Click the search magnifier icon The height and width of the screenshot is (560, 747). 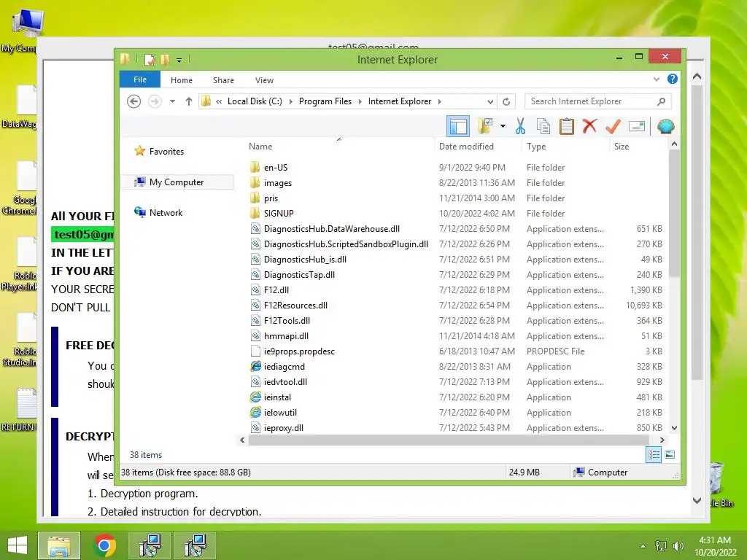tap(661, 101)
